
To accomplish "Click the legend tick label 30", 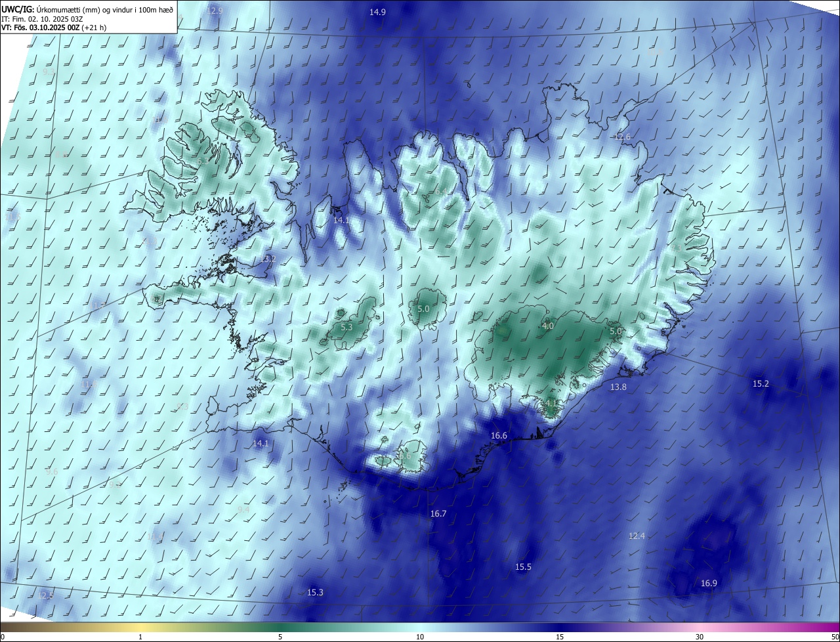I will click(700, 637).
